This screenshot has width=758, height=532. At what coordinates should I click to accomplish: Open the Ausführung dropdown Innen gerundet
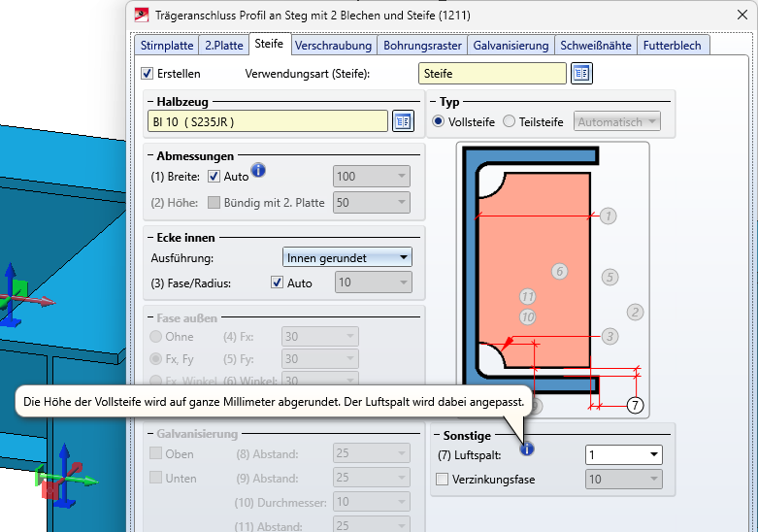coord(347,258)
